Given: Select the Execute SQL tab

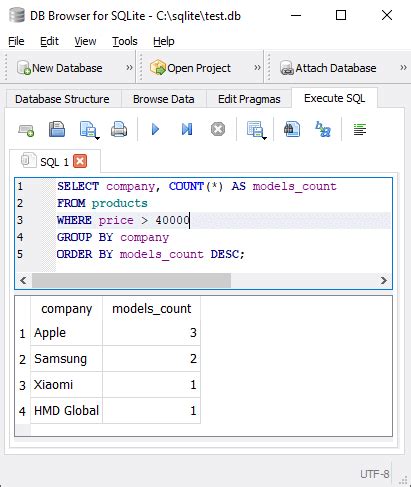Looking at the screenshot, I should (334, 98).
